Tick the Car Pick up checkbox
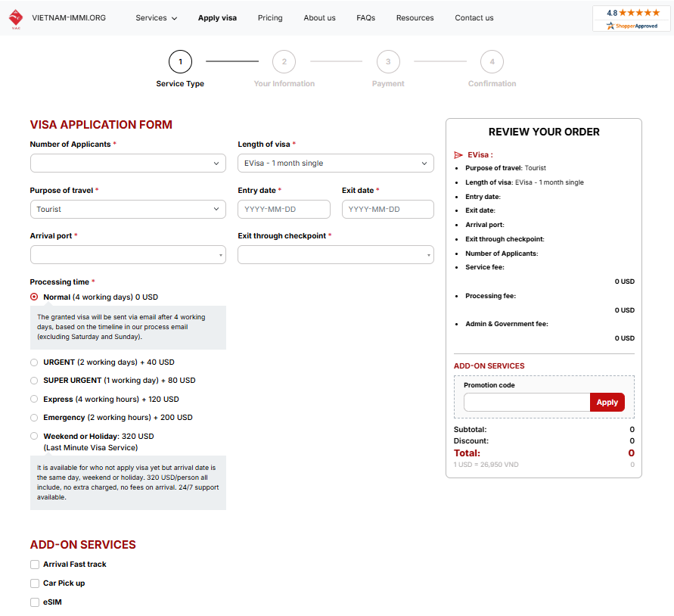Viewport: 674px width, 616px height. 35,583
